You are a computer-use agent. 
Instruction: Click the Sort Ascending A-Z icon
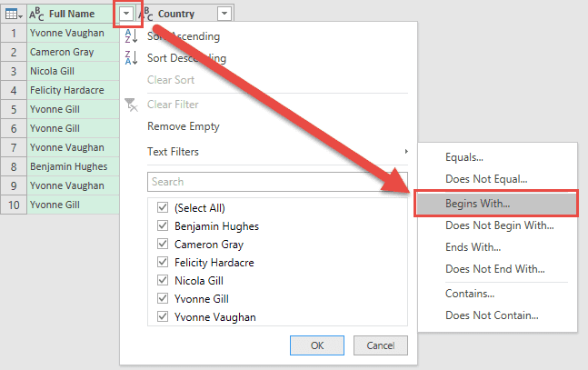point(132,36)
